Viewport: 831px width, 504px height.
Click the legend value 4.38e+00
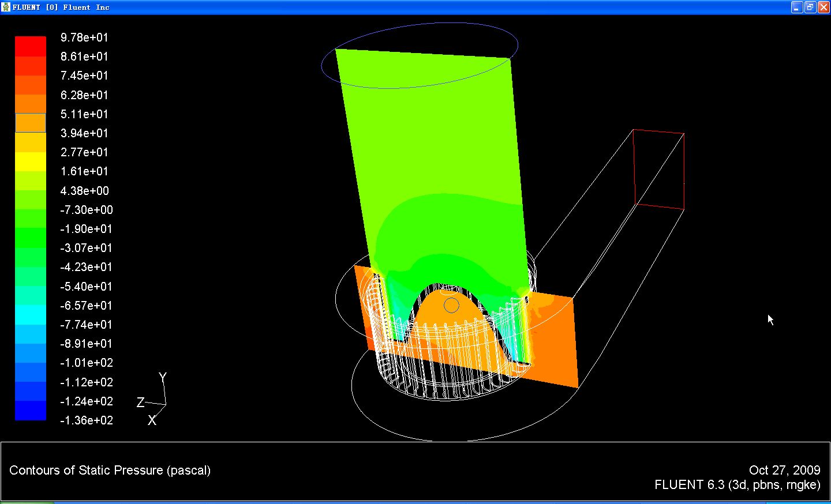click(84, 191)
